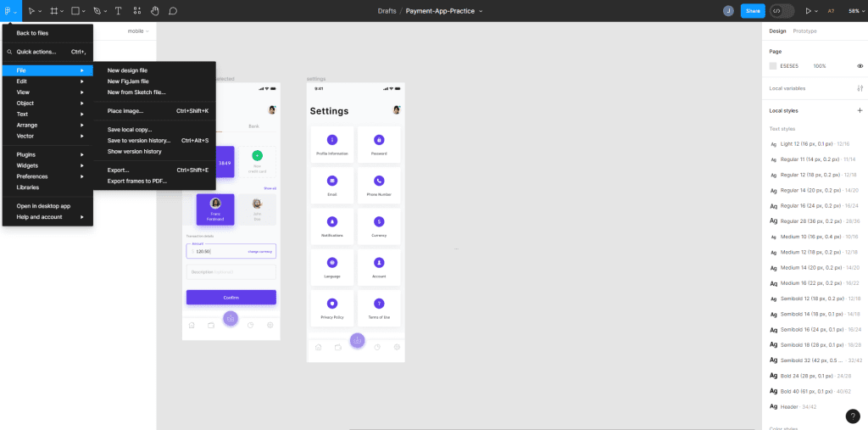Expand the Present play options arrow

(x=817, y=11)
